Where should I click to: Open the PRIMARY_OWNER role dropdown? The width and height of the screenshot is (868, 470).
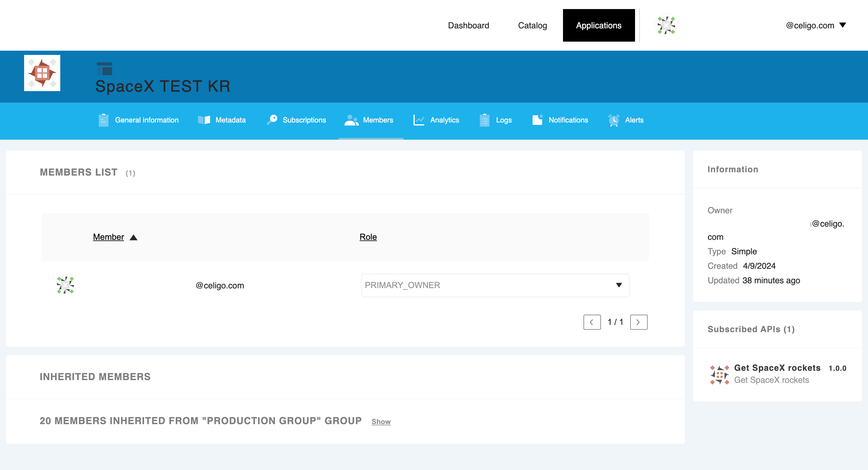coord(495,285)
